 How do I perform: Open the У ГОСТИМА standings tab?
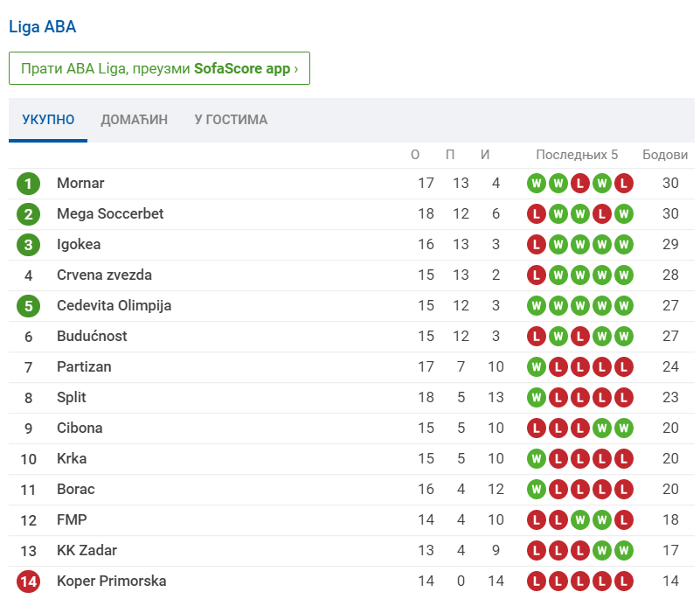coord(231,120)
